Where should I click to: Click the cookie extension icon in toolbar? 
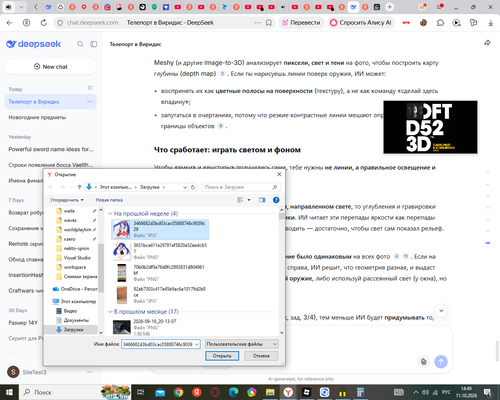pyautogui.click(x=423, y=23)
